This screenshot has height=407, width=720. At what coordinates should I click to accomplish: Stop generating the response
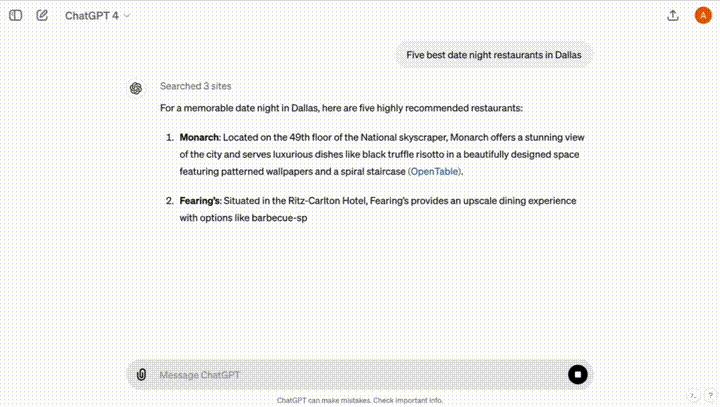point(577,374)
